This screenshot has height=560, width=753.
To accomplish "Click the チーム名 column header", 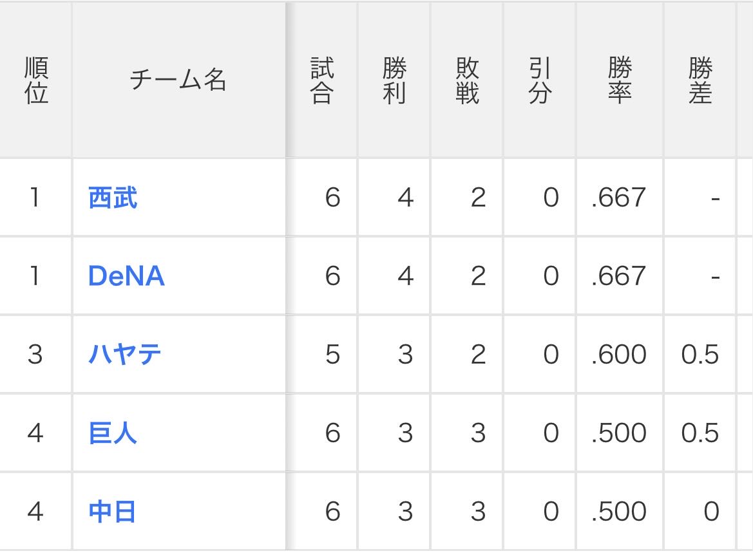I will tap(178, 80).
